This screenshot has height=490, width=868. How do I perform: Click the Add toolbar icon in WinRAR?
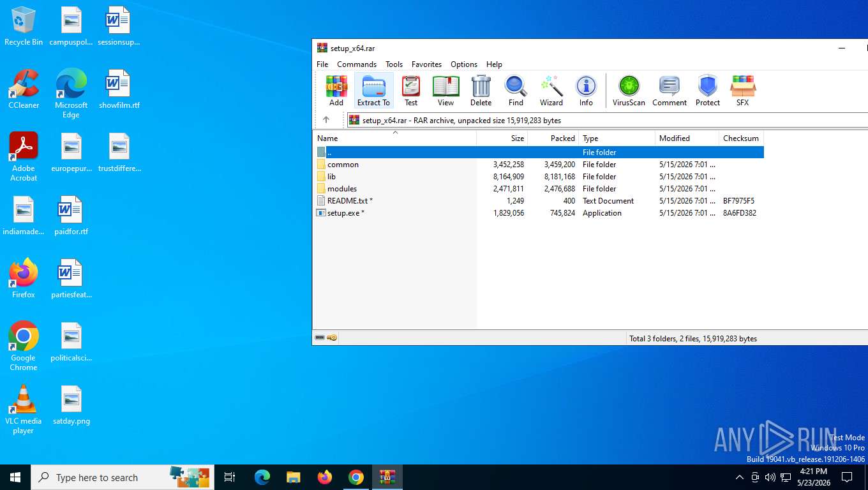(336, 91)
